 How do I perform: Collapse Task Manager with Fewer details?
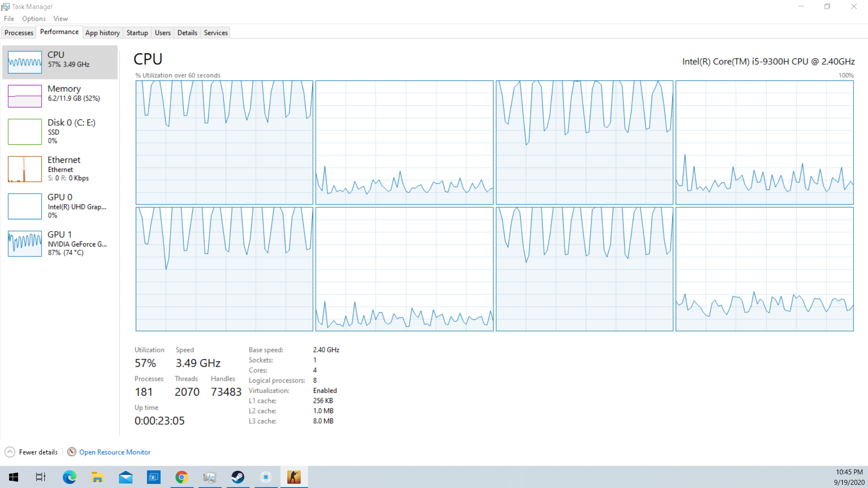coord(31,452)
